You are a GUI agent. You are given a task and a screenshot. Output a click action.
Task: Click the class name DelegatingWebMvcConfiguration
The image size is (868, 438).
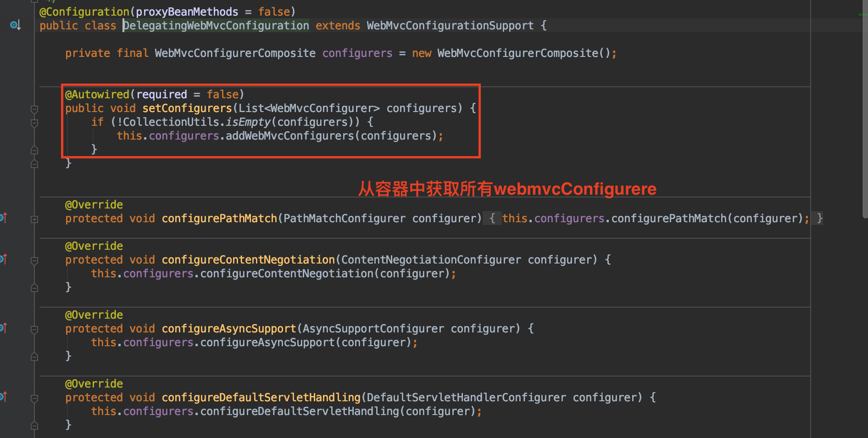tap(216, 25)
